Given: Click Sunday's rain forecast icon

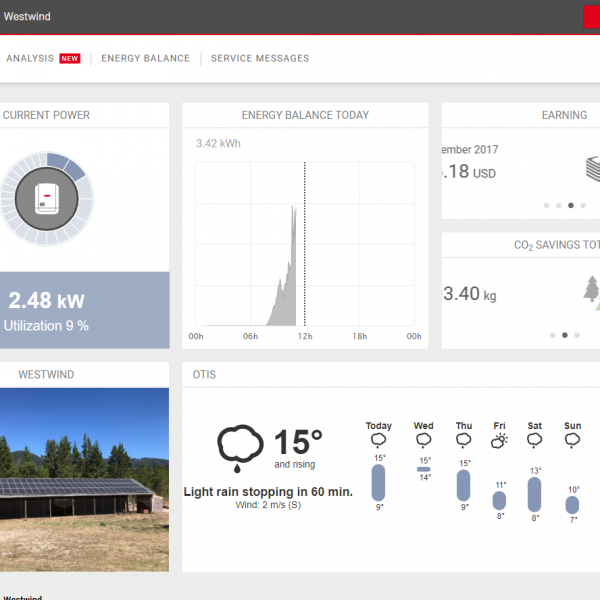Looking at the screenshot, I should click(572, 440).
